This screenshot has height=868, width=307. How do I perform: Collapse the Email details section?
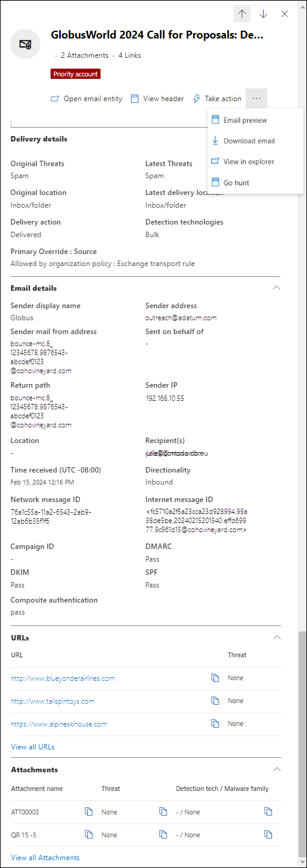point(276,288)
